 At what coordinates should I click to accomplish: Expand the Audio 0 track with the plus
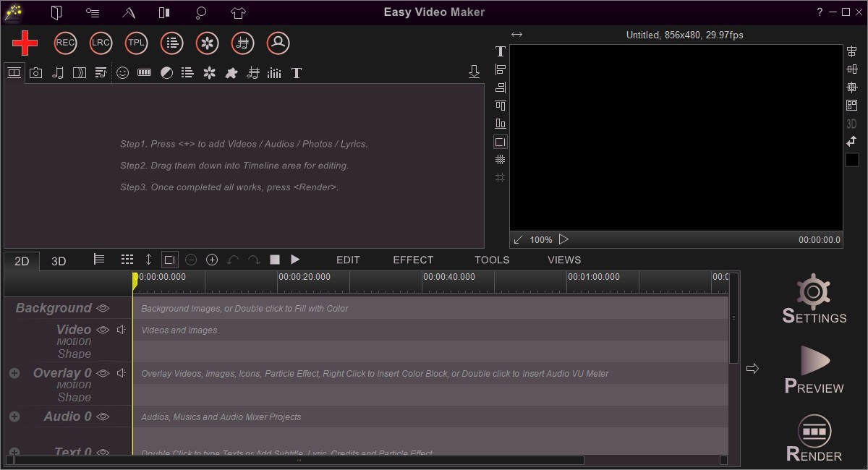tap(14, 416)
